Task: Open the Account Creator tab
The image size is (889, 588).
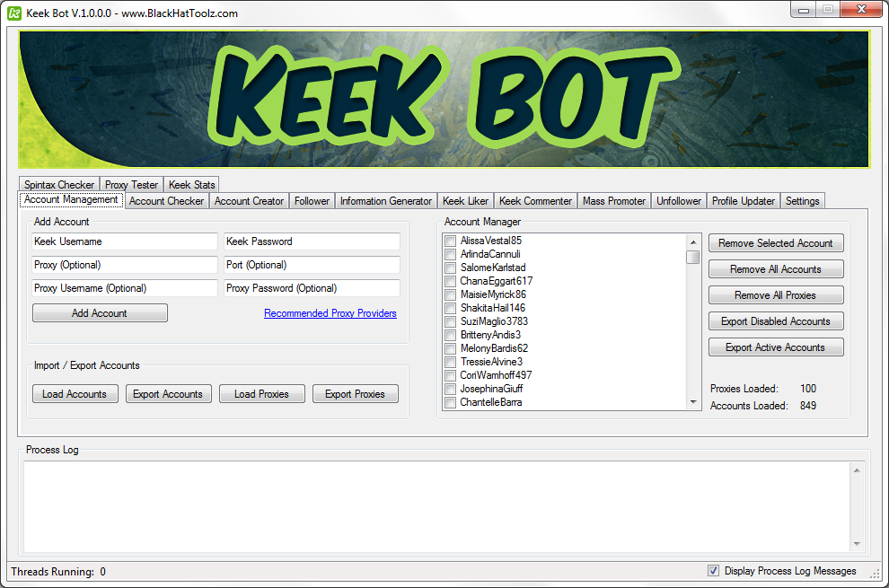Action: tap(249, 201)
